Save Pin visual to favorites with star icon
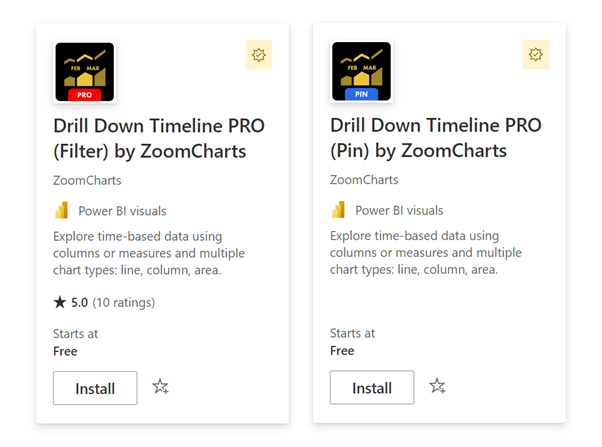This screenshot has width=602, height=447. pyautogui.click(x=437, y=386)
